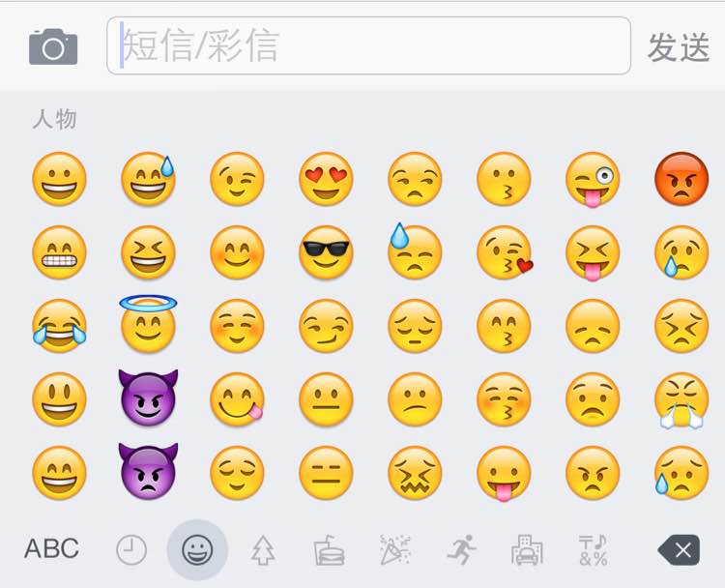Insert the halo angel face emoji
This screenshot has height=588, width=725.
tap(148, 324)
